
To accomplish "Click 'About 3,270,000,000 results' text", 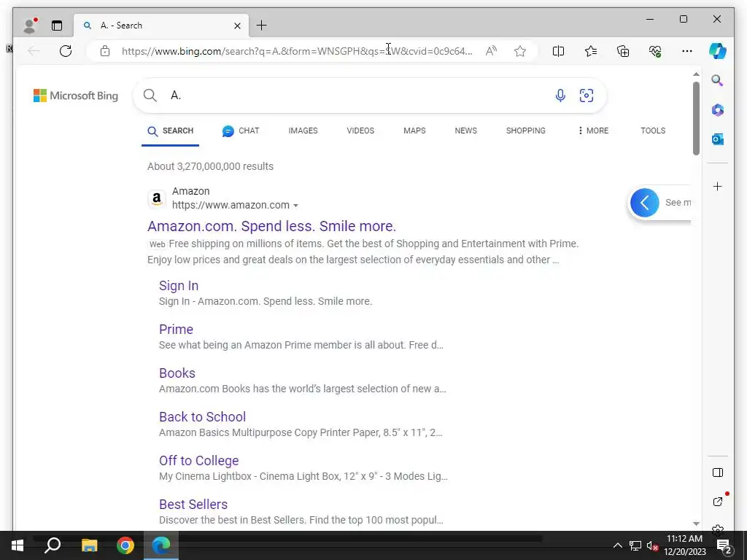I will click(x=210, y=167).
